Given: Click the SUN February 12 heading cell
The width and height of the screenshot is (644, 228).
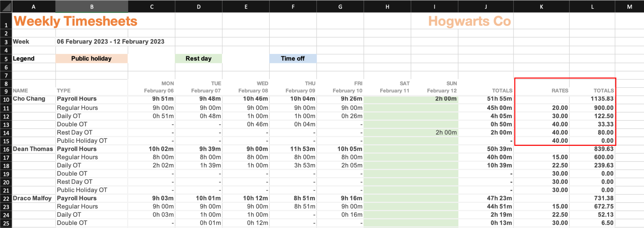Looking at the screenshot, I should click(x=441, y=91).
